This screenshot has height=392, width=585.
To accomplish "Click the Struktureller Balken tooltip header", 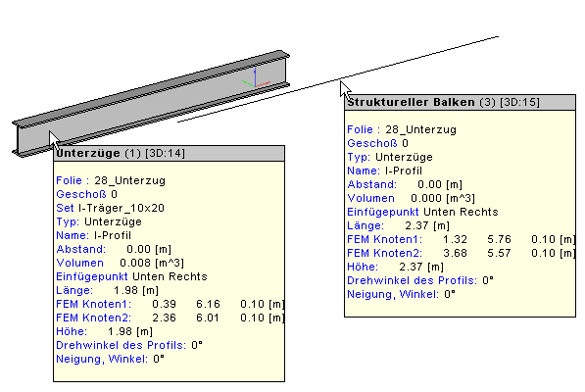I will pyautogui.click(x=460, y=102).
